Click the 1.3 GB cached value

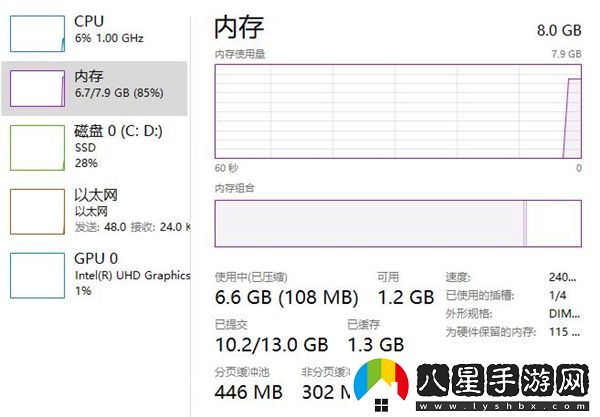point(375,344)
